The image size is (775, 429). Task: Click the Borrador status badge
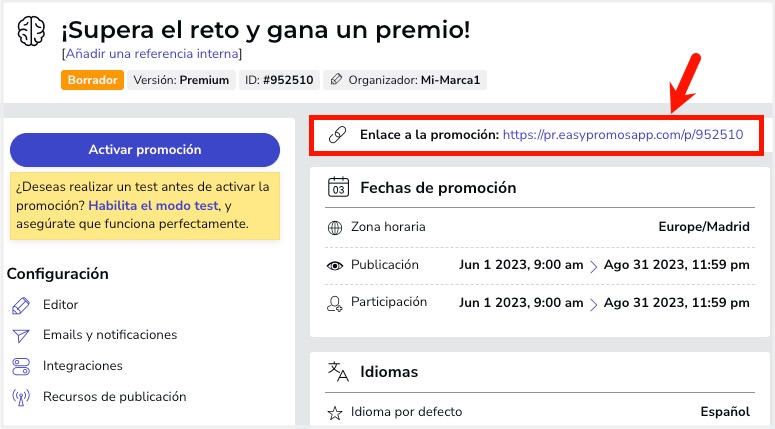click(92, 80)
